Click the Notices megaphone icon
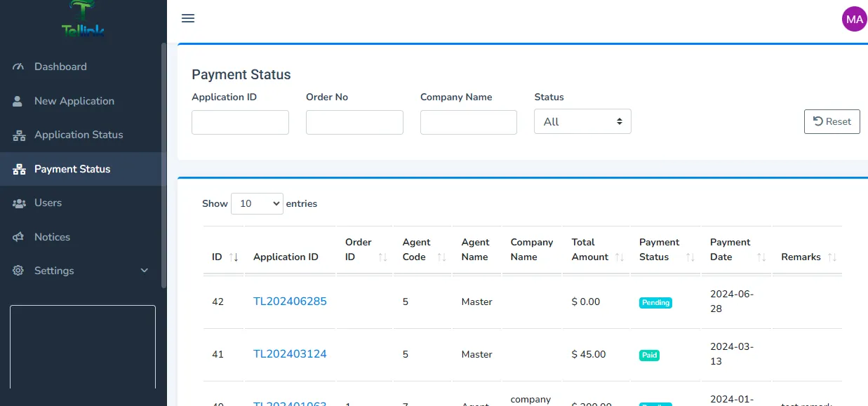The height and width of the screenshot is (406, 868). point(18,237)
